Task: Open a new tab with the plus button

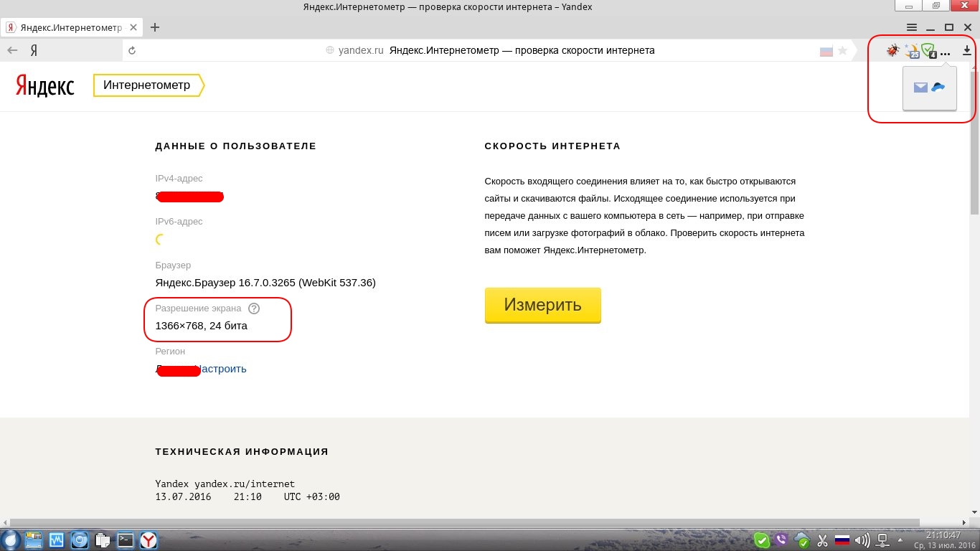Action: (154, 27)
